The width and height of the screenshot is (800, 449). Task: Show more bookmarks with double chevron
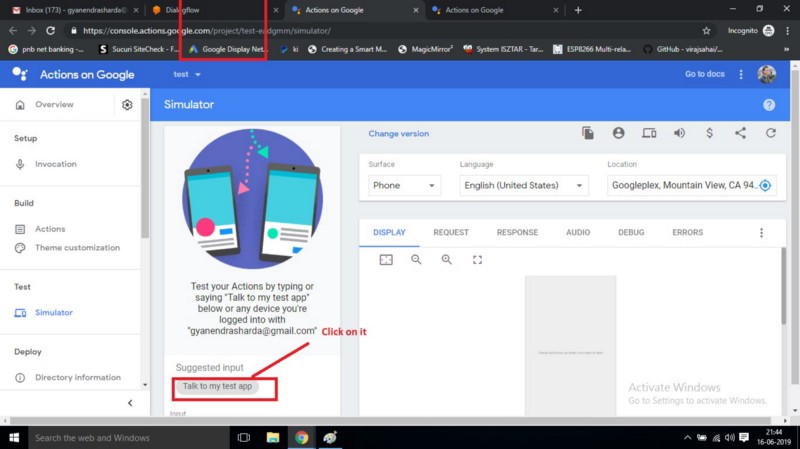tap(786, 49)
